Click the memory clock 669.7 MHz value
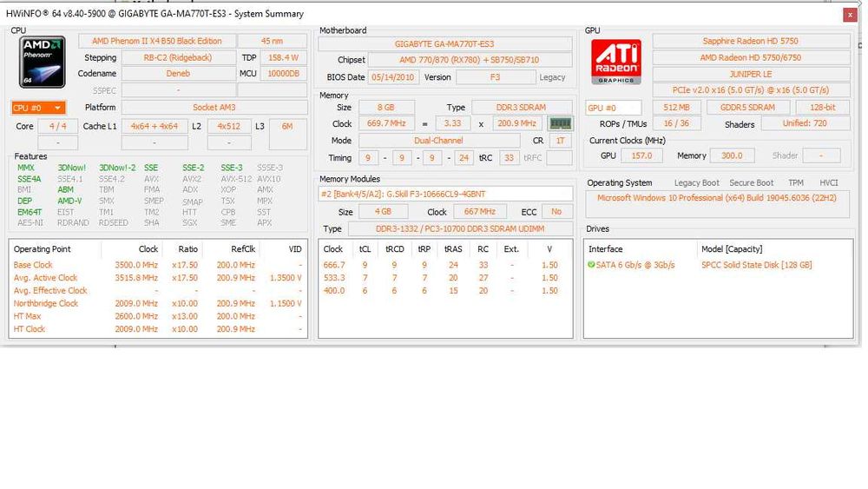The width and height of the screenshot is (868, 489). [386, 123]
